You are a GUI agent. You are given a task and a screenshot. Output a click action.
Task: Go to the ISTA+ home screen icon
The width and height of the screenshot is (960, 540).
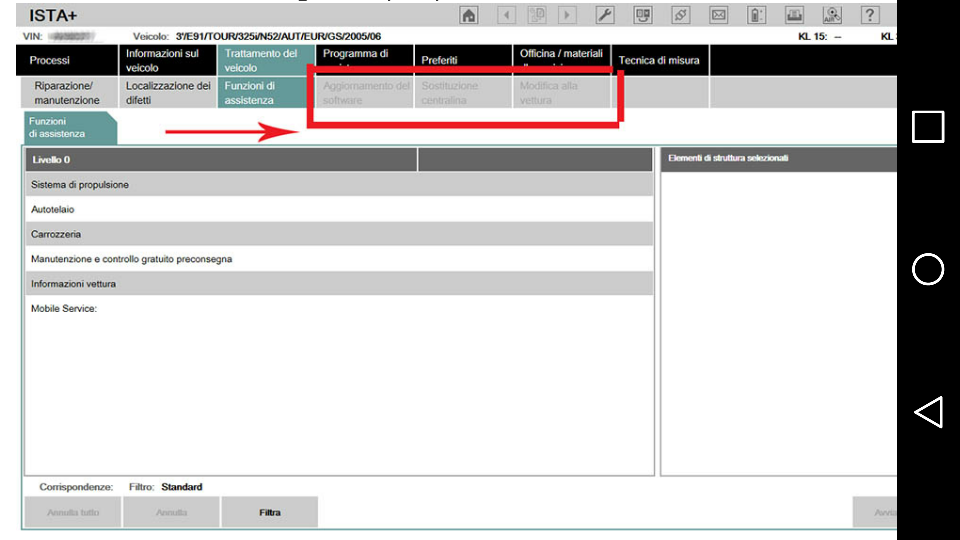[468, 15]
